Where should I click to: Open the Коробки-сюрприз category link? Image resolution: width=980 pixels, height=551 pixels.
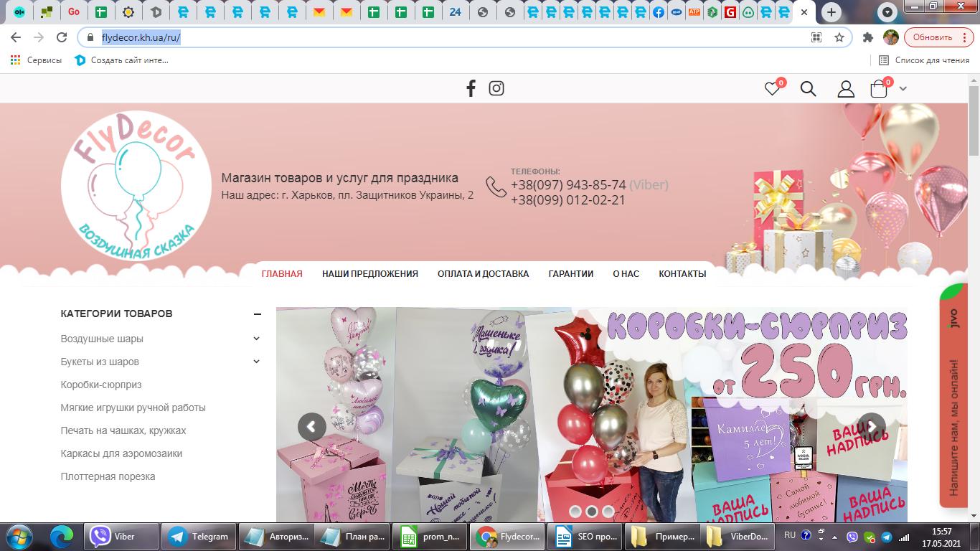tap(101, 385)
